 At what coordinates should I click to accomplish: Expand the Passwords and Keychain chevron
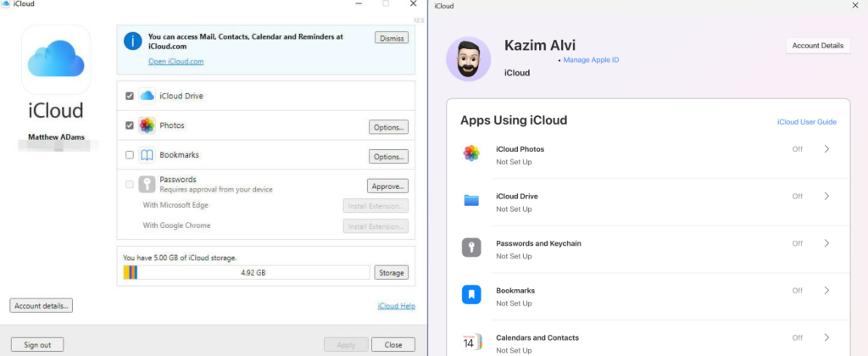(826, 243)
